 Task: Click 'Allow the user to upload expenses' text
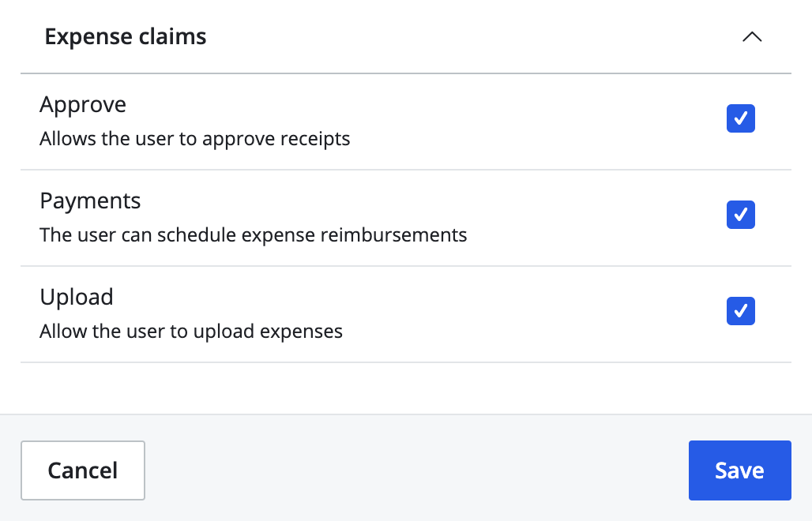point(191,331)
